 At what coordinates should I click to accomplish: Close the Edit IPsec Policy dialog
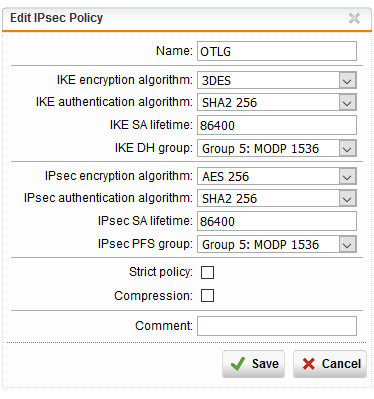(x=354, y=18)
